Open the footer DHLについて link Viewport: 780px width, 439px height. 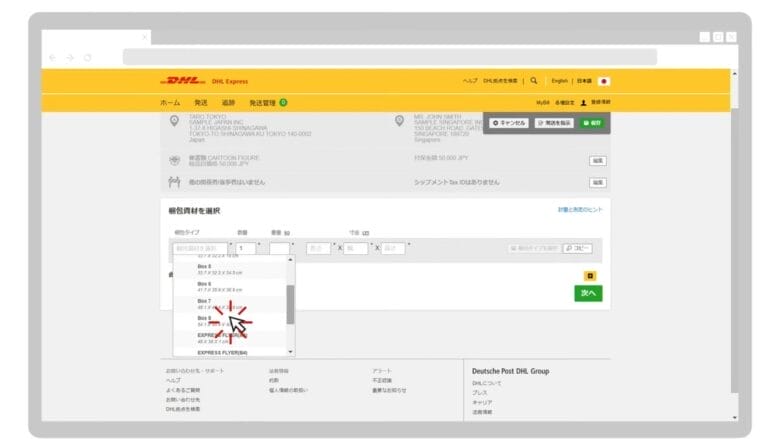[x=487, y=383]
